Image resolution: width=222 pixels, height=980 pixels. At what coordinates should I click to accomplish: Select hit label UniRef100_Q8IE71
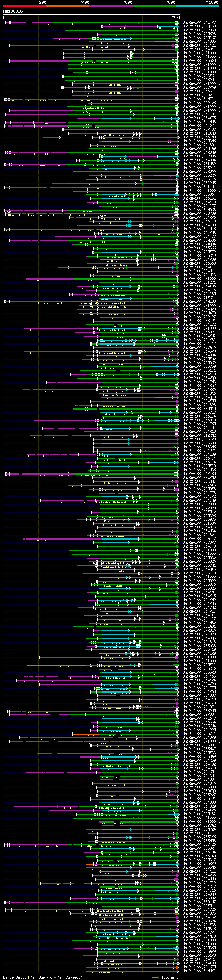tap(199, 833)
